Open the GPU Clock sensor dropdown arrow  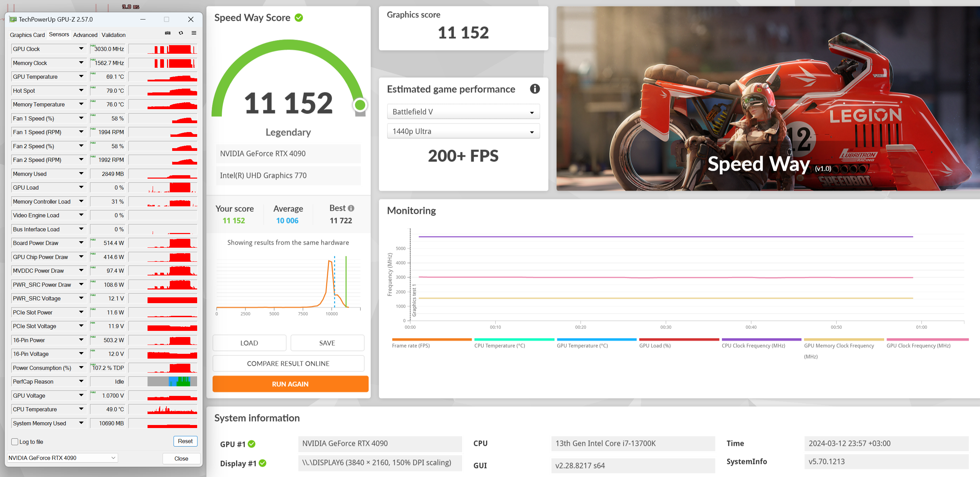tap(81, 49)
